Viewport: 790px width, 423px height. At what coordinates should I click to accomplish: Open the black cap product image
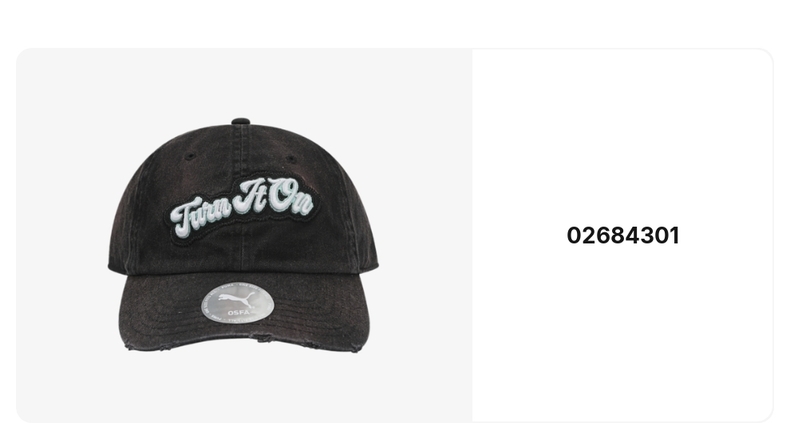pos(243,235)
